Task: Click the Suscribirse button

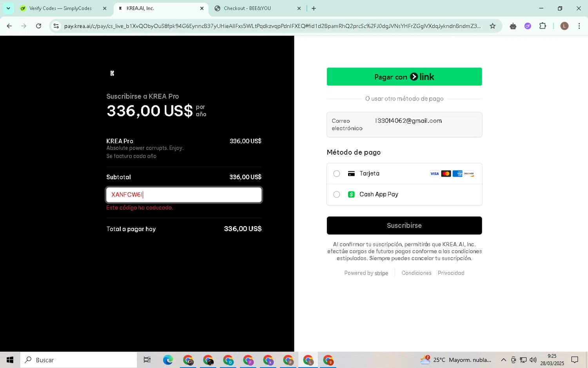Action: point(404,226)
